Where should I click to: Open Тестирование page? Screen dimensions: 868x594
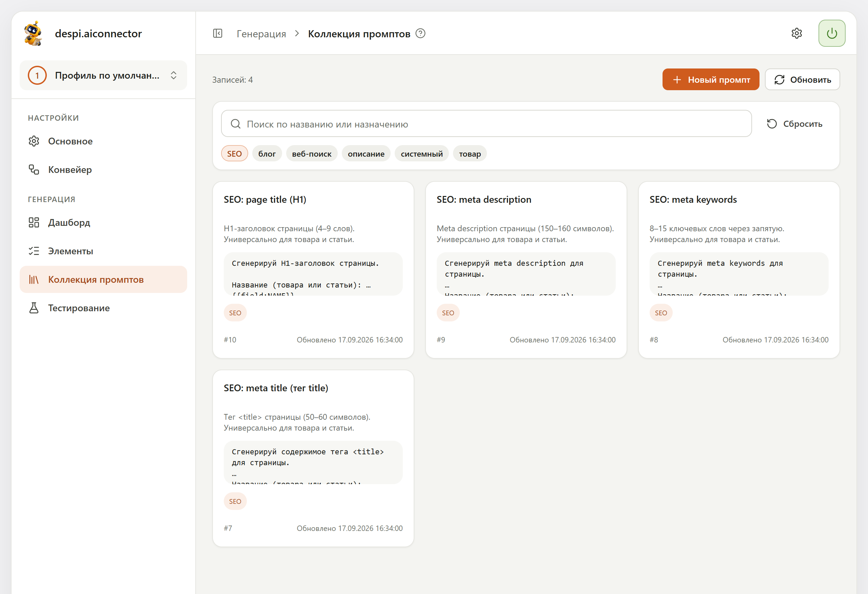(103, 308)
